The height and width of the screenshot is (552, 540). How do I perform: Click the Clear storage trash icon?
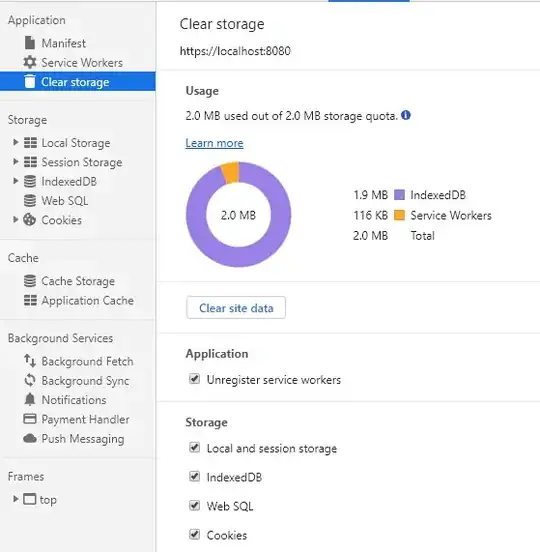tap(30, 81)
